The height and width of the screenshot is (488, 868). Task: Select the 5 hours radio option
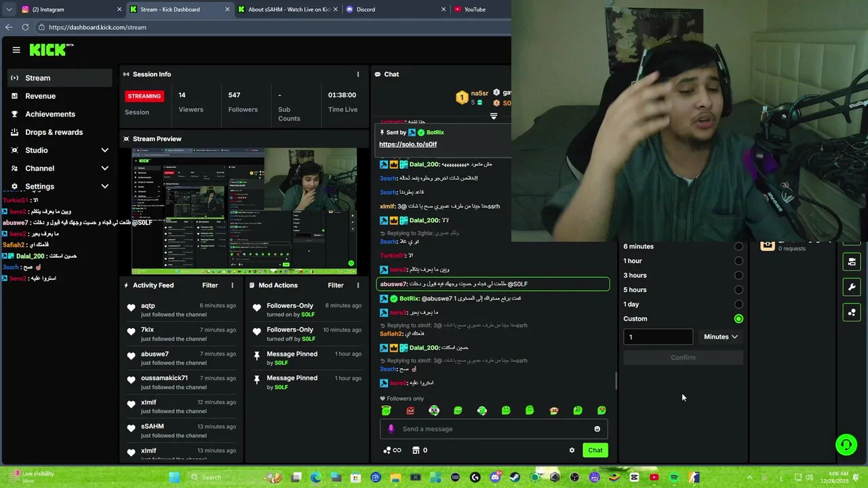point(738,290)
